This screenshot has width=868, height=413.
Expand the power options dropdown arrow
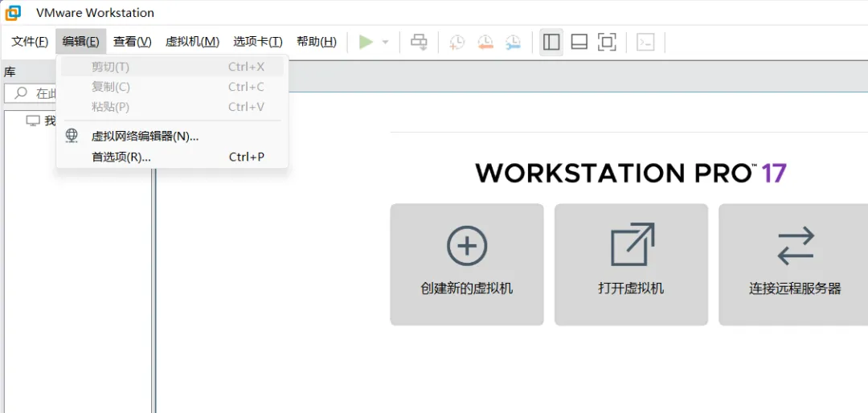(x=386, y=42)
